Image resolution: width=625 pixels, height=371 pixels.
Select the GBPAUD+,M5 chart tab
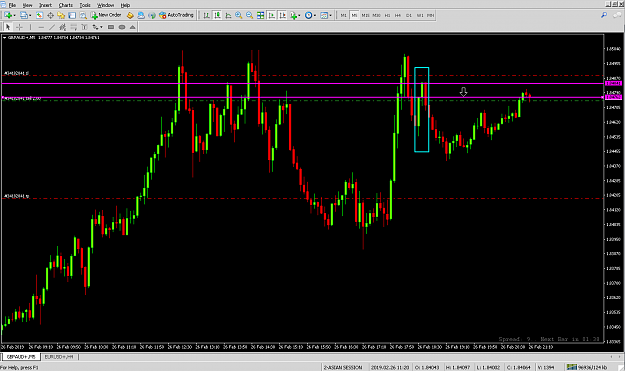coord(21,357)
